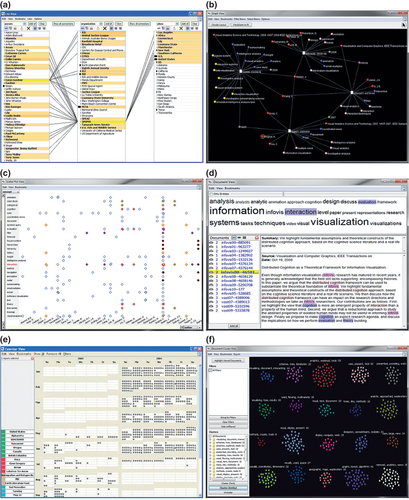Click icon at right end of List View menu bar
Viewport: 409px width, 500px height.
199,19
